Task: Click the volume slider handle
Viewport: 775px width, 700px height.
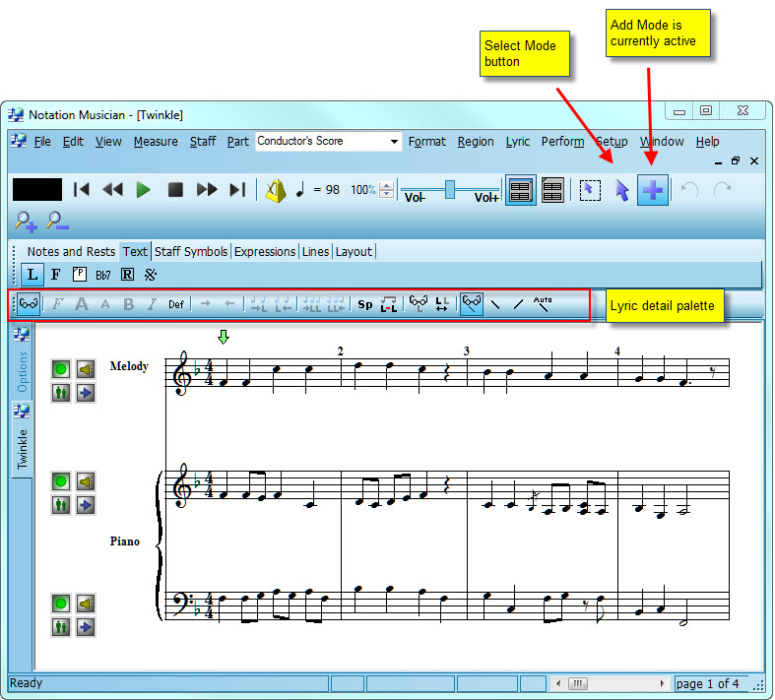Action: [x=450, y=189]
